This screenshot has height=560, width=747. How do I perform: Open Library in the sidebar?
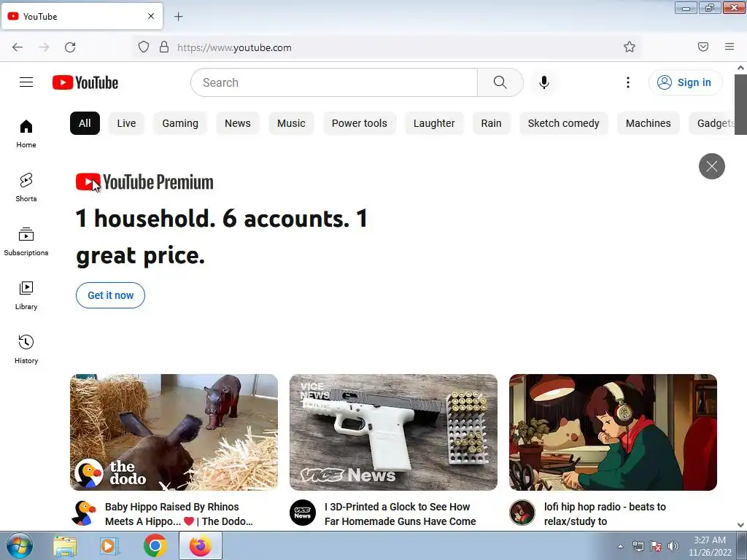pos(26,295)
